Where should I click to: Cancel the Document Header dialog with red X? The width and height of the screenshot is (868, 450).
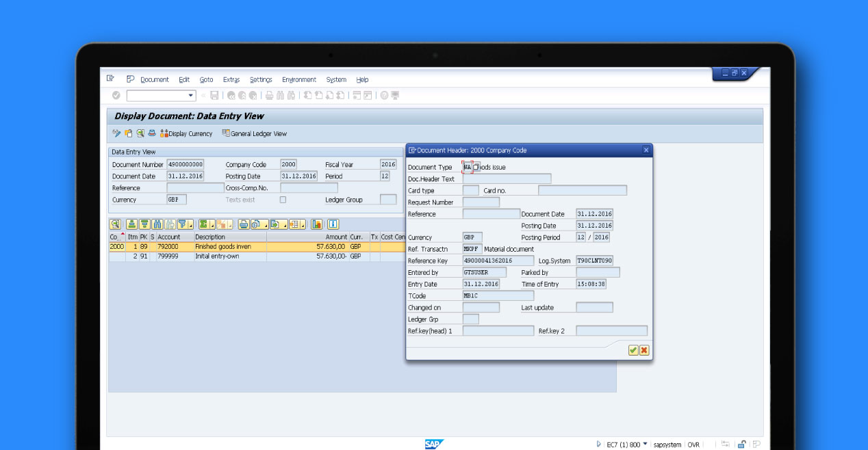pos(644,350)
